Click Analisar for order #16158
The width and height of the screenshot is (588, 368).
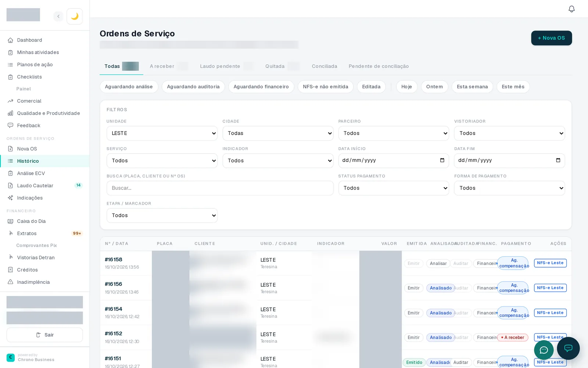(x=438, y=263)
